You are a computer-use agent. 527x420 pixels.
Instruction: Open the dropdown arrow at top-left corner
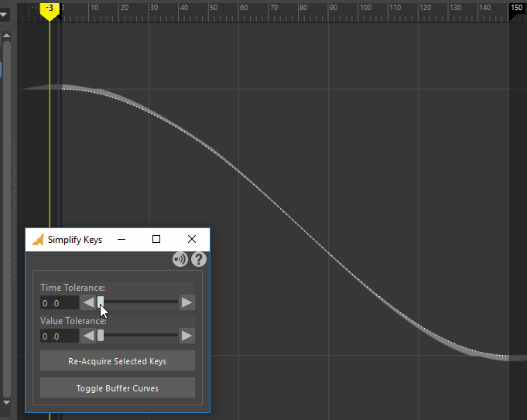coord(4,15)
